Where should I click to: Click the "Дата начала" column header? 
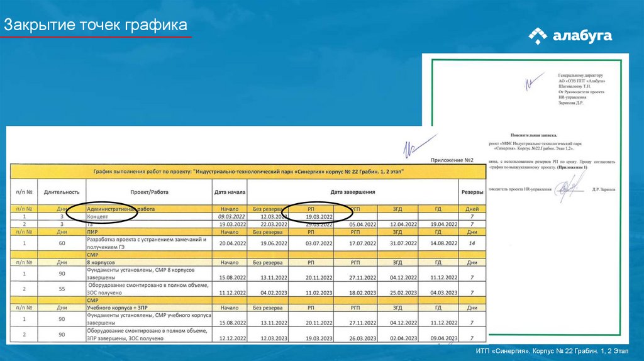click(x=230, y=192)
